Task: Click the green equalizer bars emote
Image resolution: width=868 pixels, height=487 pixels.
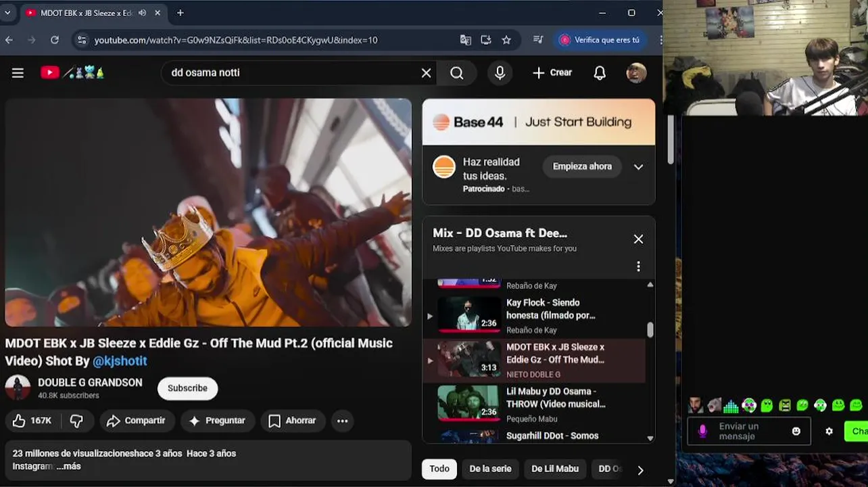Action: pyautogui.click(x=731, y=405)
